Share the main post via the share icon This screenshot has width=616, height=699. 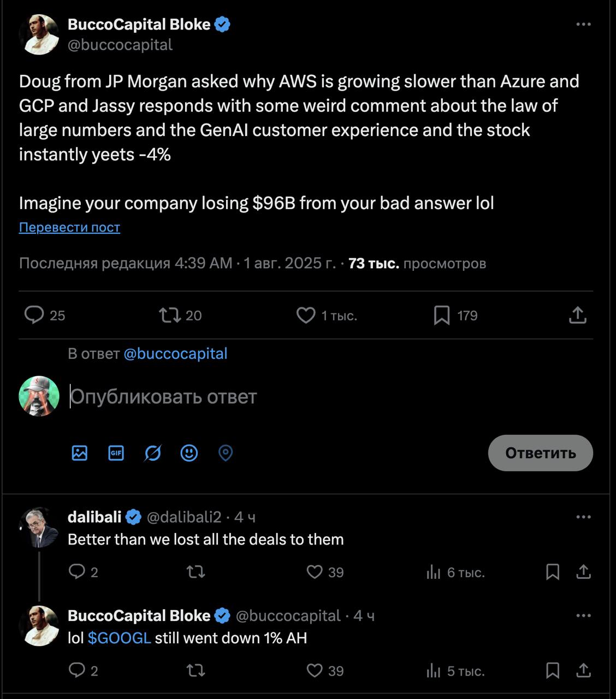coord(577,315)
